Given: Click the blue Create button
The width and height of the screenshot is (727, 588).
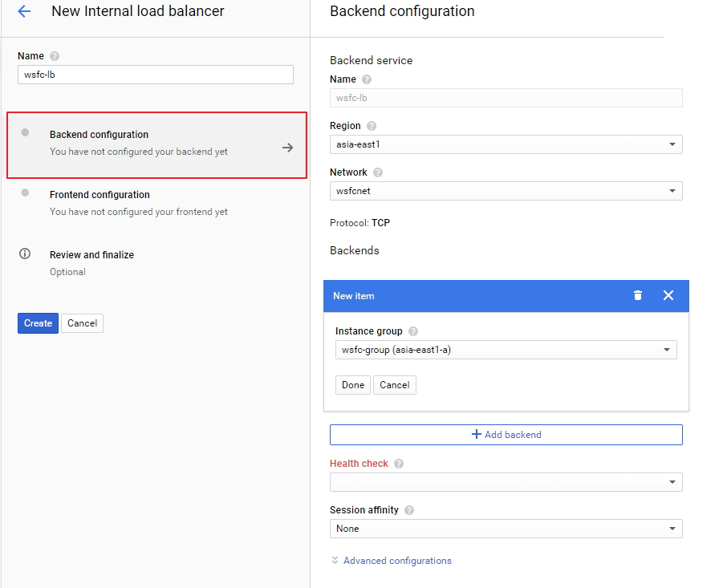Looking at the screenshot, I should pos(38,323).
